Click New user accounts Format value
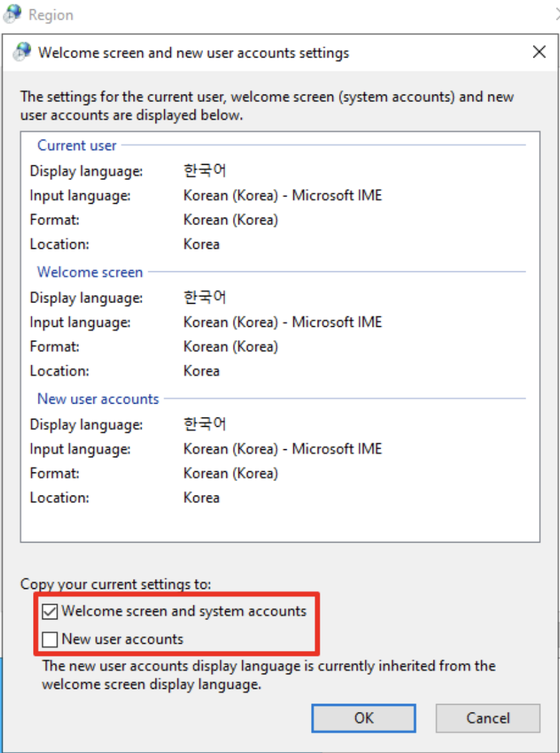Image resolution: width=560 pixels, height=753 pixels. pyautogui.click(x=230, y=474)
